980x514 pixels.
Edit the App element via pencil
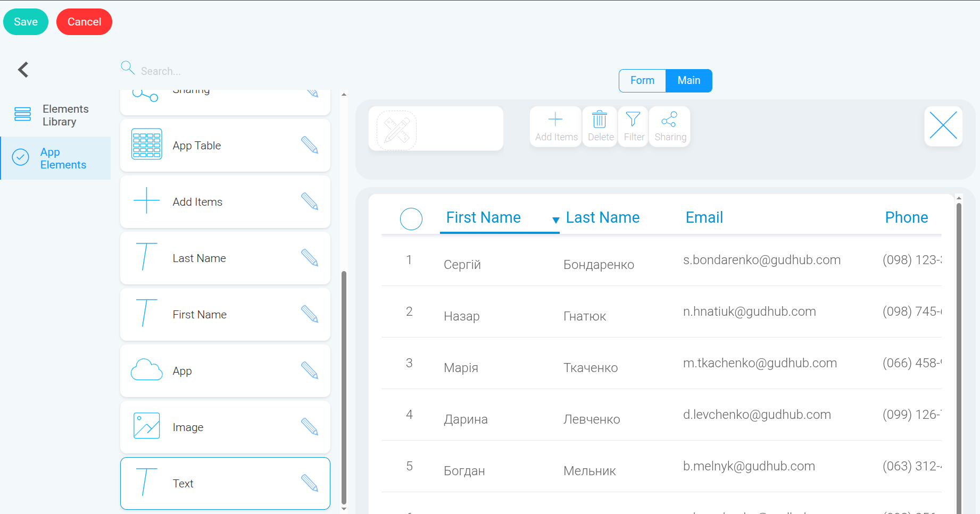[310, 370]
